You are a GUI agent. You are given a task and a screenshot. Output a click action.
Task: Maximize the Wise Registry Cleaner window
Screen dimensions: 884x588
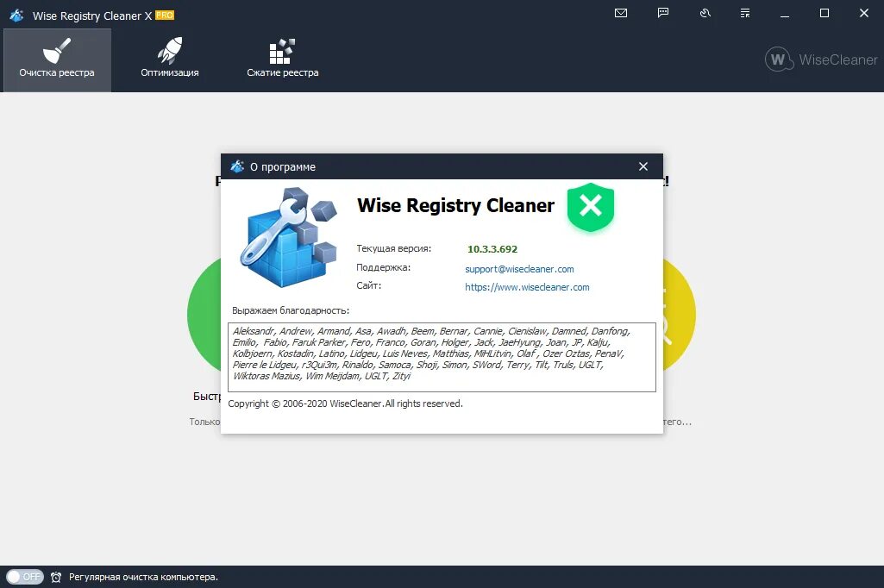[x=824, y=13]
